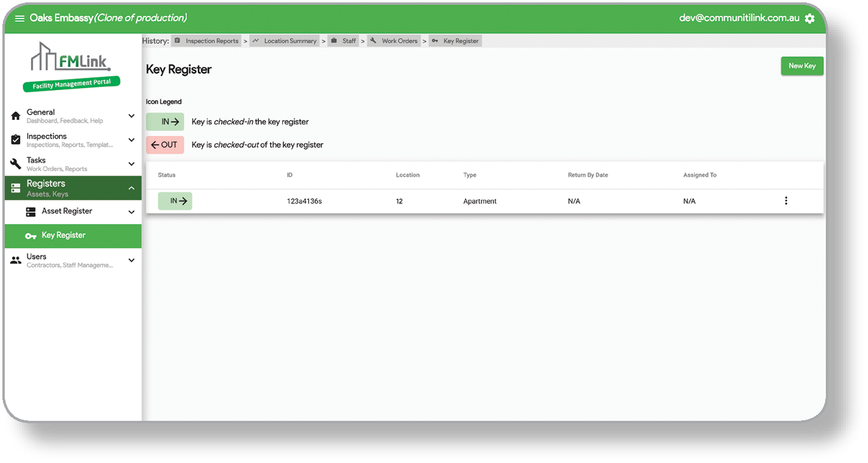Expand the General menu chevron
Viewport: 868px width, 463px height.
pyautogui.click(x=131, y=116)
